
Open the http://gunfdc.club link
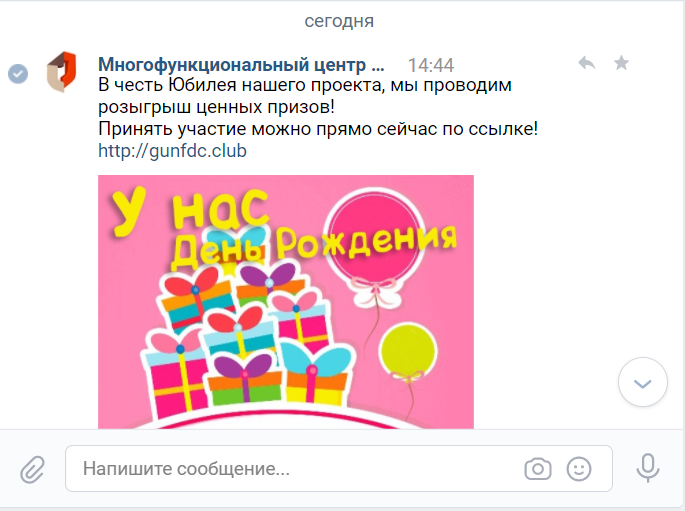(172, 151)
